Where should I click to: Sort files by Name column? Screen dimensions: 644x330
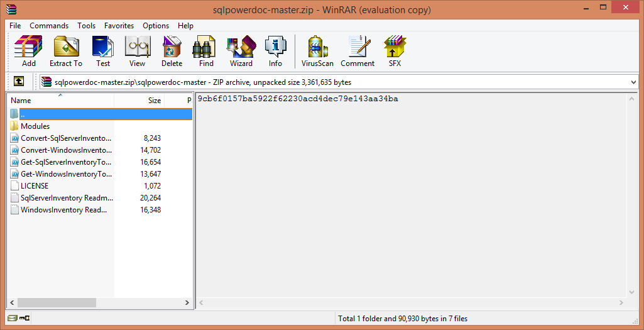click(60, 101)
